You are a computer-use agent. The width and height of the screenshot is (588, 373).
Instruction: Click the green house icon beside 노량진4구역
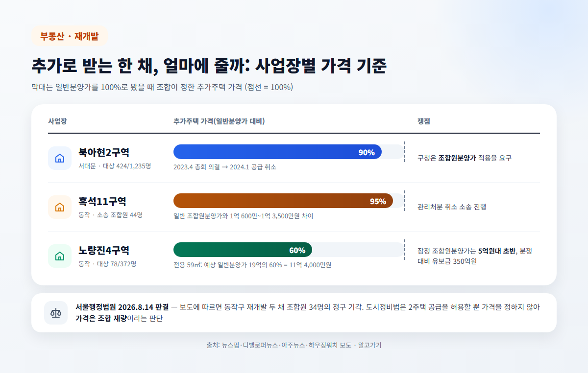point(60,256)
